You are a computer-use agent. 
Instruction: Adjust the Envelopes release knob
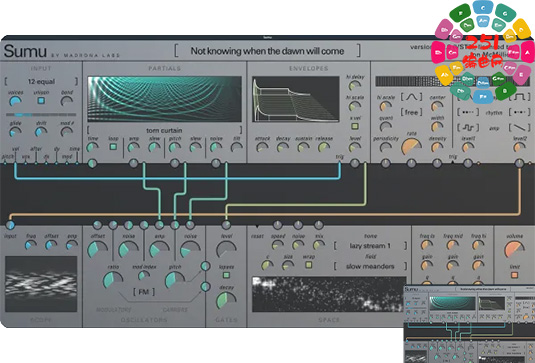(324, 147)
